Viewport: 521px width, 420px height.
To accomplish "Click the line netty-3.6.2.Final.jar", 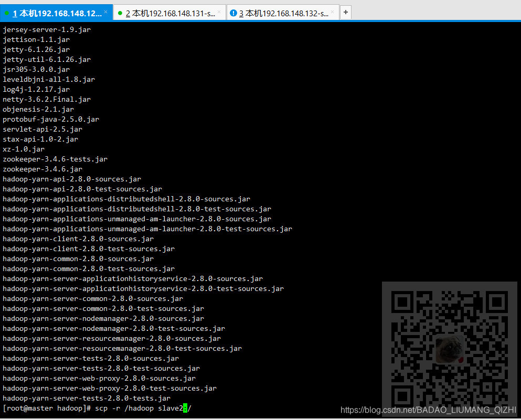I will click(47, 99).
